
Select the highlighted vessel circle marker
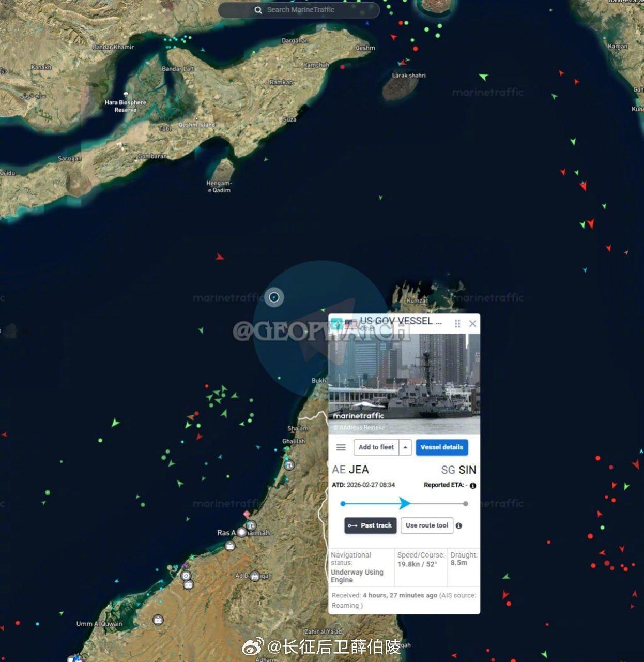(274, 297)
